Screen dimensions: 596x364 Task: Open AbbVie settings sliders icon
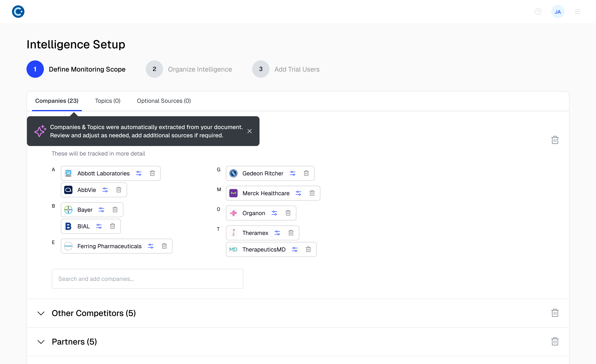(x=105, y=190)
